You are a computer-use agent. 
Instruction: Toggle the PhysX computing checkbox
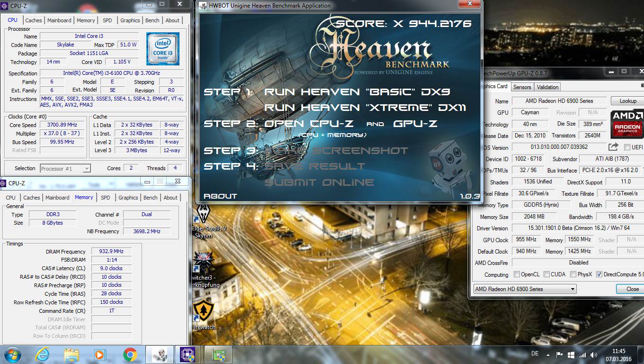point(573,274)
